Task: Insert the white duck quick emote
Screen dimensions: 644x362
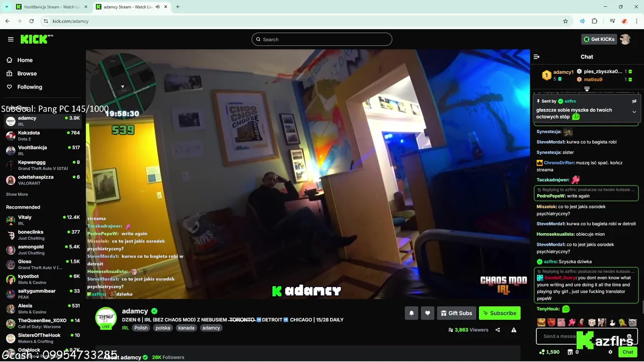Action: [612, 322]
